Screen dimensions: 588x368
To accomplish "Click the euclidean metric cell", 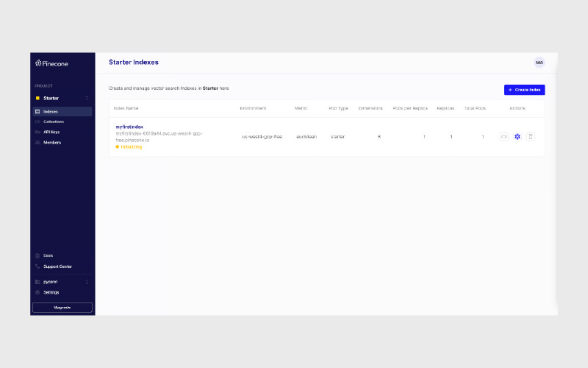I will coord(306,137).
